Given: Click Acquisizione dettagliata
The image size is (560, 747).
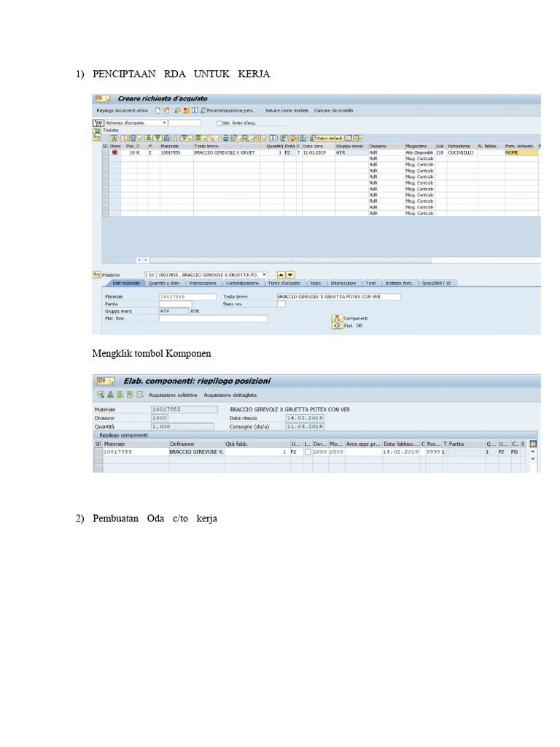Looking at the screenshot, I should 230,395.
